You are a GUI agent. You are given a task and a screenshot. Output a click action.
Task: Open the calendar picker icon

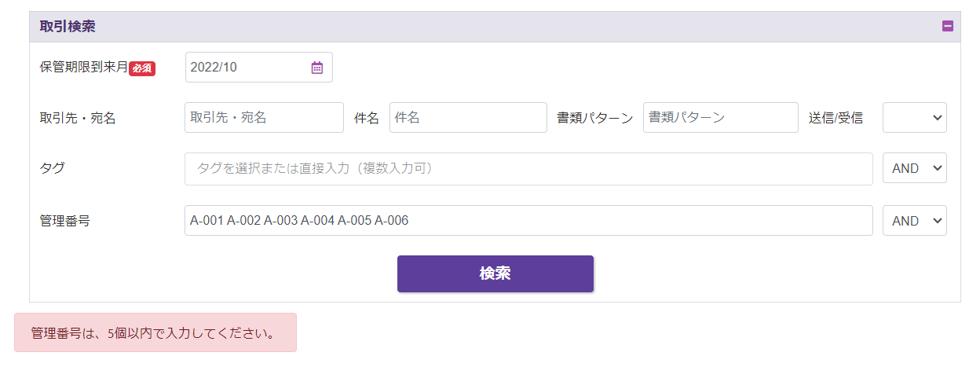pos(317,68)
